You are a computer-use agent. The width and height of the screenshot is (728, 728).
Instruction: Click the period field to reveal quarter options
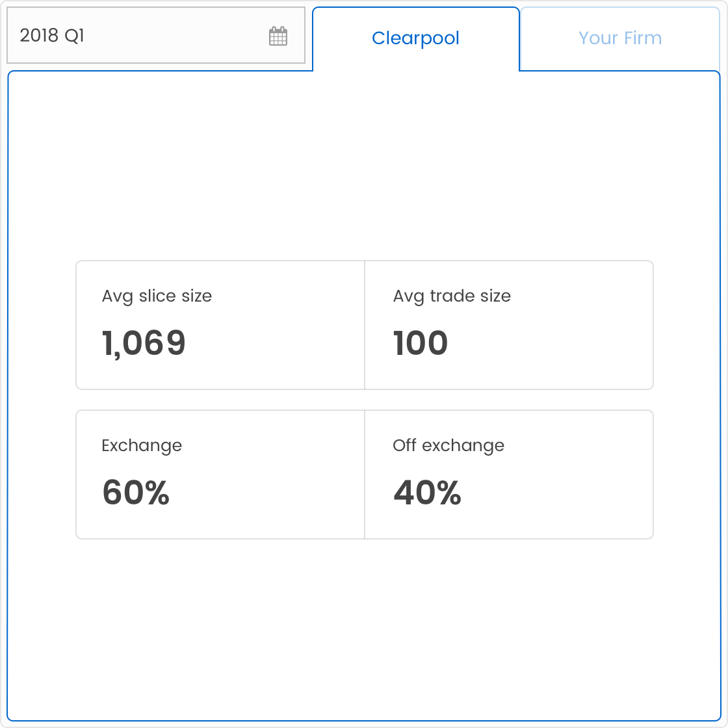point(130,36)
